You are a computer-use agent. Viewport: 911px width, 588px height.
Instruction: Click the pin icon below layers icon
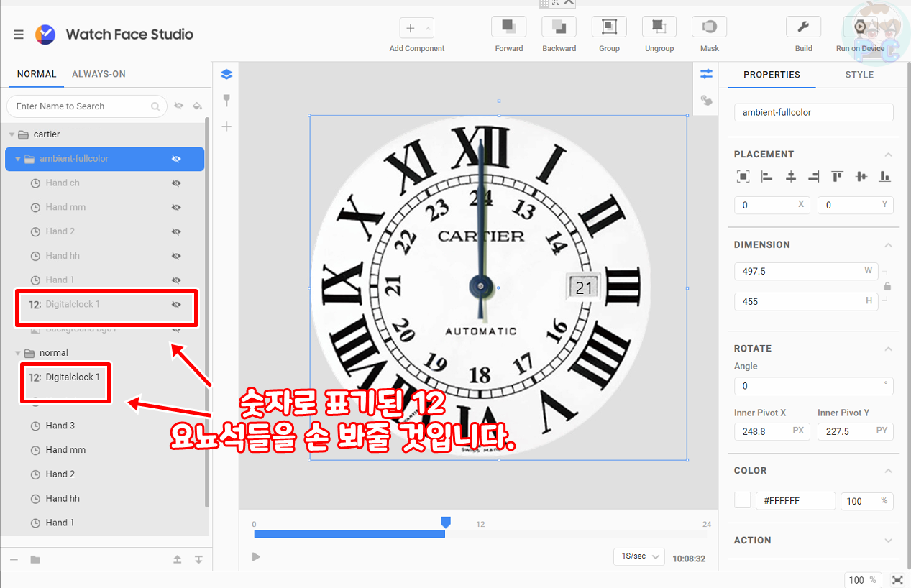(226, 100)
